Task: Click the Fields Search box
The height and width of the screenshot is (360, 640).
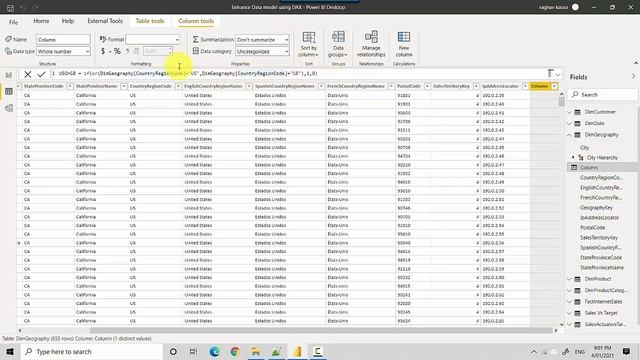Action: point(602,95)
